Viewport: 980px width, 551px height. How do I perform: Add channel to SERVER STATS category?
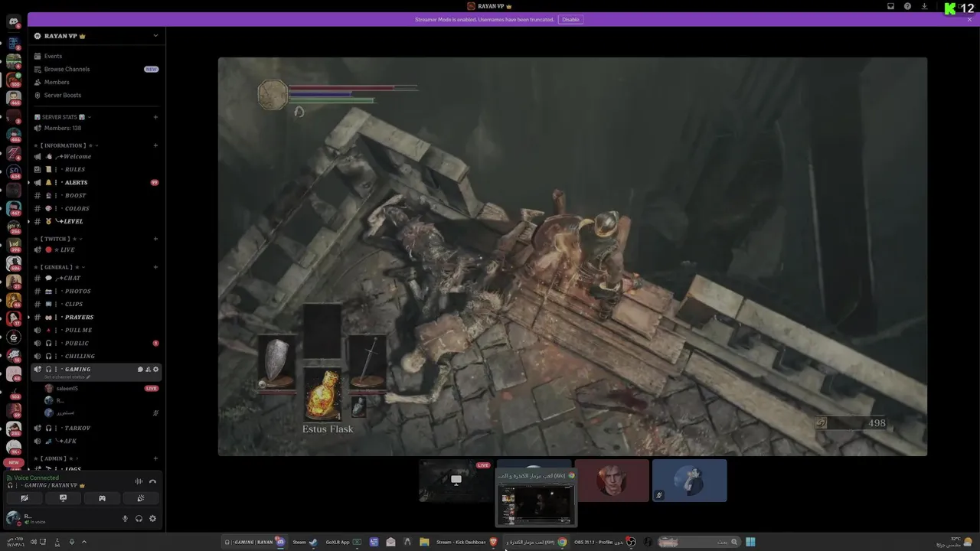point(155,117)
